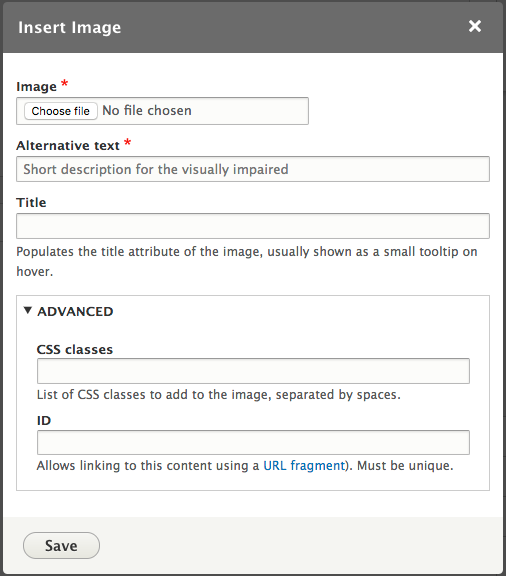The height and width of the screenshot is (576, 506).
Task: Click into the Title text field
Action: pyautogui.click(x=253, y=226)
